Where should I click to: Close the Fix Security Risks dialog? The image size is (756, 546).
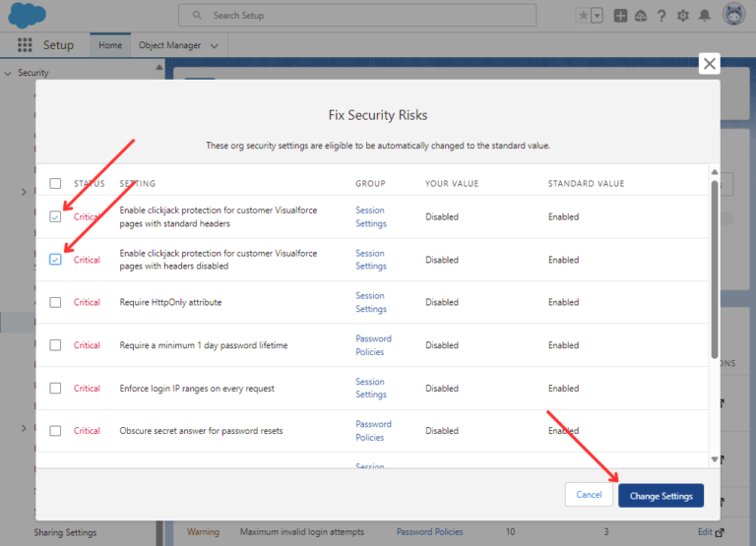[x=709, y=64]
